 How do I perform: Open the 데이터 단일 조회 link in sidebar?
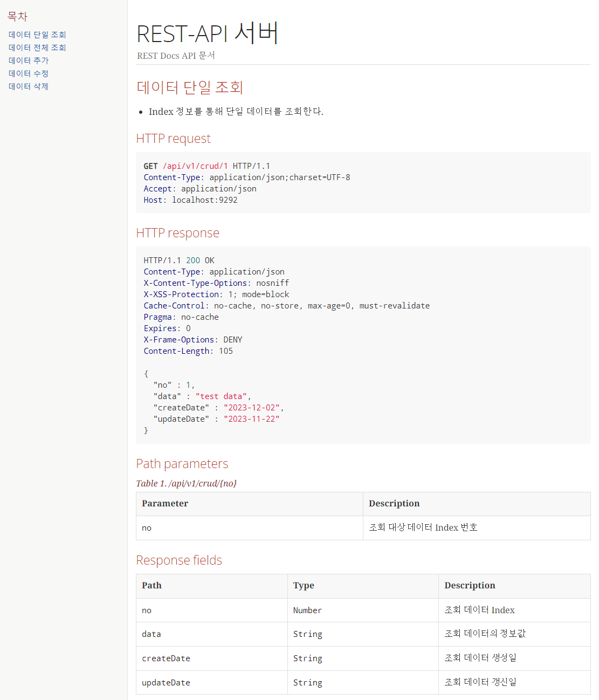37,35
